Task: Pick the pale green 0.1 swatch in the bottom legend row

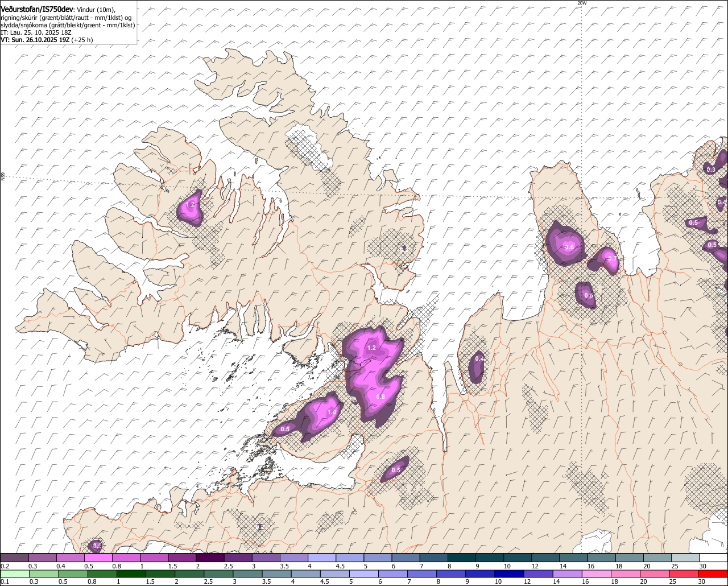Action: 14,573
